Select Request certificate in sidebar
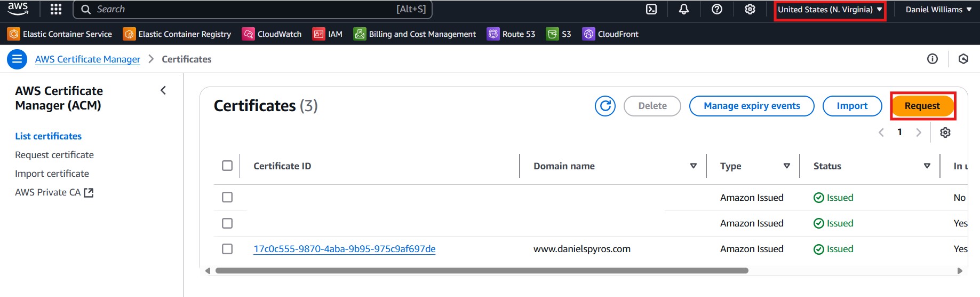This screenshot has width=980, height=297. [54, 155]
